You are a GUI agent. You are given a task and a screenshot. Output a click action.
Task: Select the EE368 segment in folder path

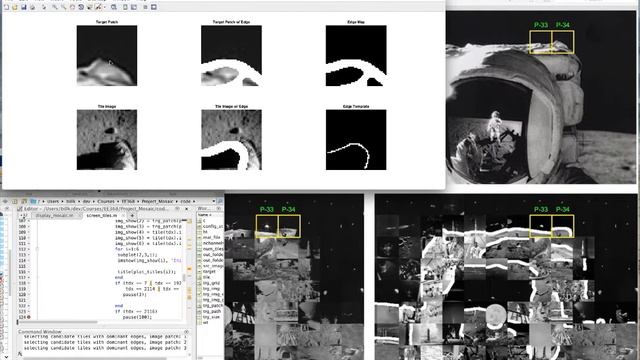(128, 201)
